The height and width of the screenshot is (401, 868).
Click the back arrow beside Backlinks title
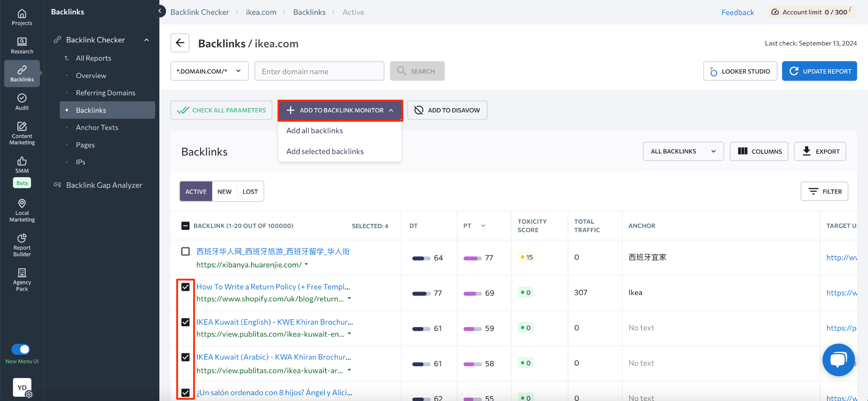(x=180, y=43)
